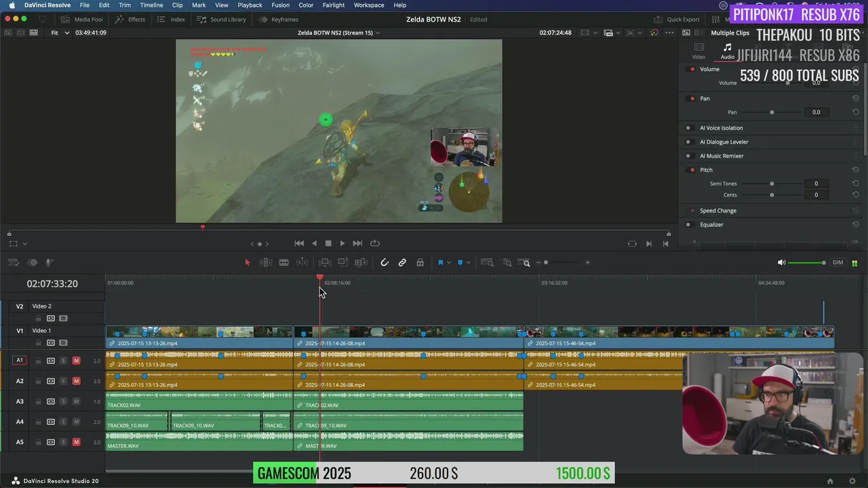868x488 pixels.
Task: Open the Project Settings gear icon
Action: [x=852, y=481]
